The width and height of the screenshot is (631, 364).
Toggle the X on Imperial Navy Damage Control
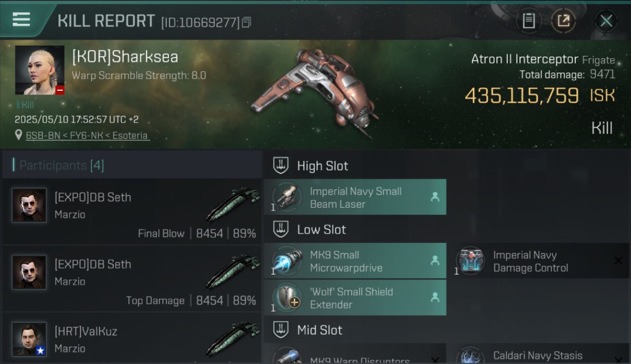(618, 261)
